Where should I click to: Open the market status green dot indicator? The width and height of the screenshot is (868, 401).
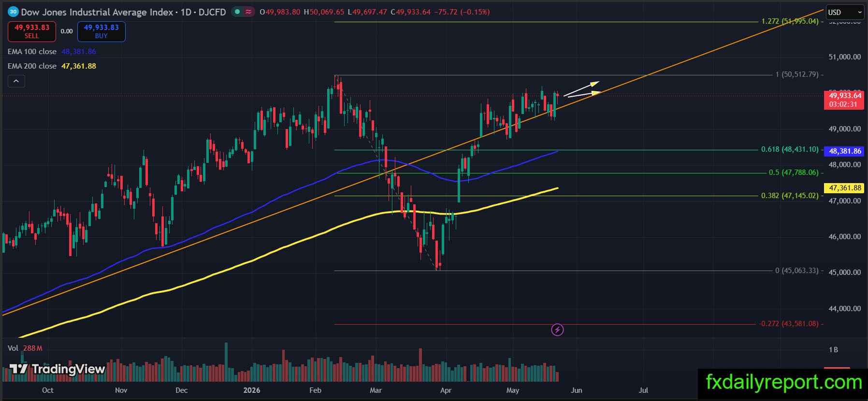click(x=237, y=12)
